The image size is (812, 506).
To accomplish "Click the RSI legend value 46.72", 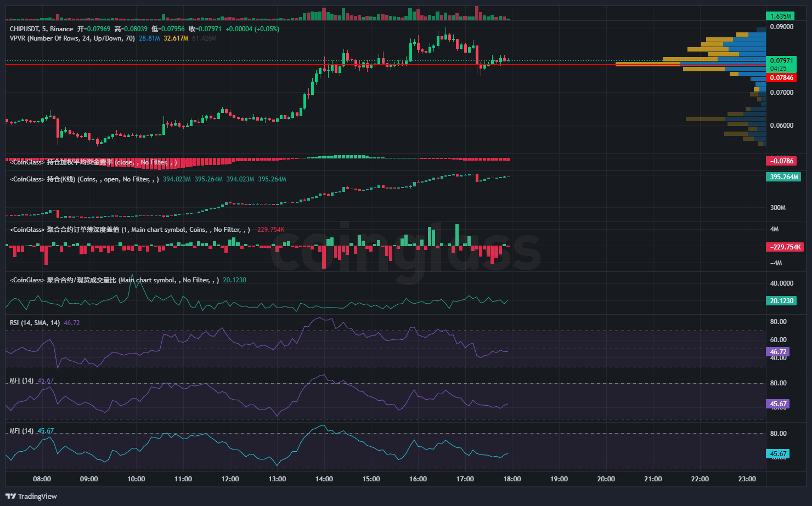I will pyautogui.click(x=72, y=323).
